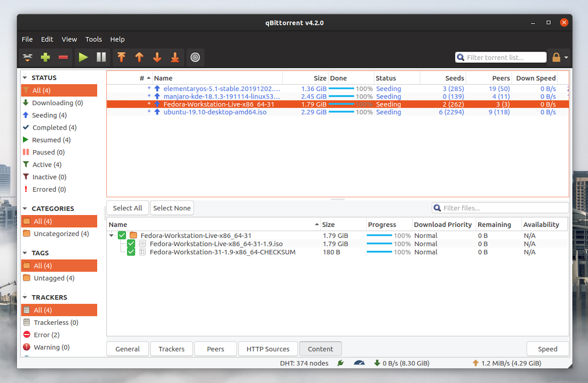Toggle the lock icon beside torrent filter
The image size is (588, 383).
pyautogui.click(x=557, y=57)
